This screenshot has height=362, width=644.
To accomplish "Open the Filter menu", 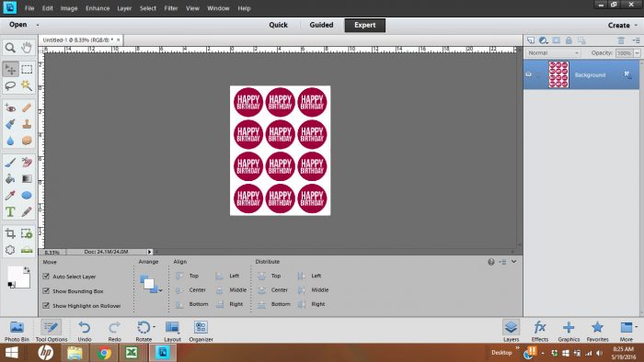I will coord(171,8).
